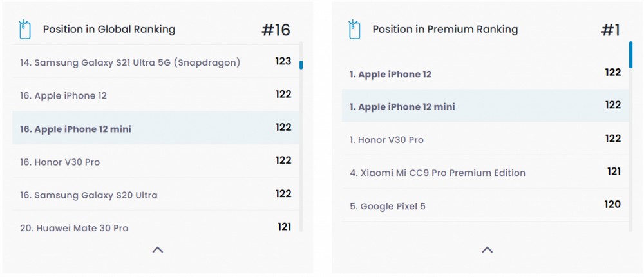Click the phone icon beside Premium Ranking
This screenshot has width=644, height=277.
tap(354, 30)
